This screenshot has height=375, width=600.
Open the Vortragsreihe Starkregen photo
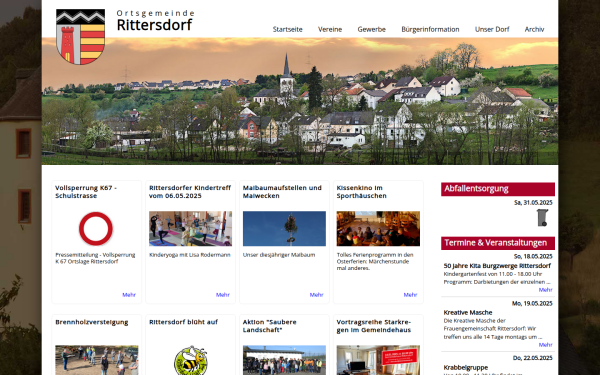(378, 360)
